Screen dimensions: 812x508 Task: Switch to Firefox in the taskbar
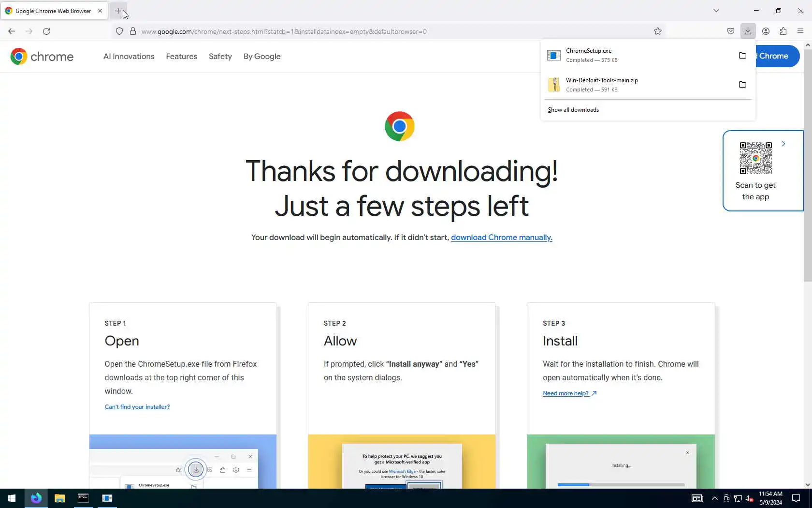36,498
